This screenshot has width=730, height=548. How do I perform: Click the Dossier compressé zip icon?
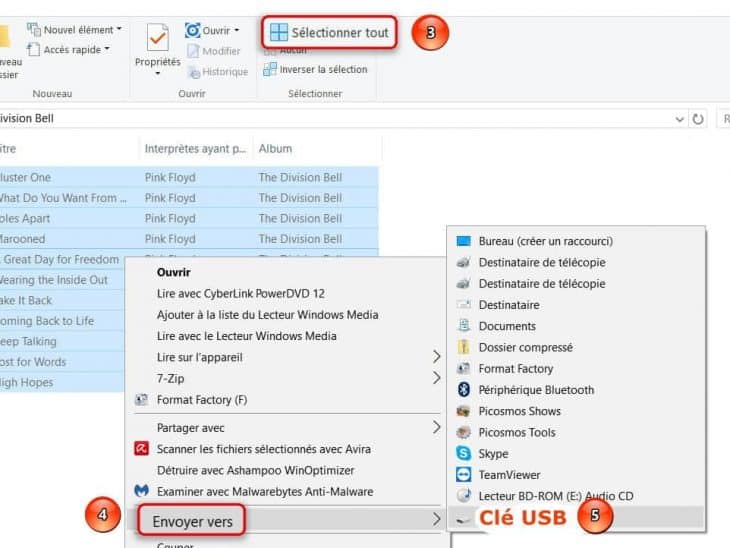(x=464, y=347)
